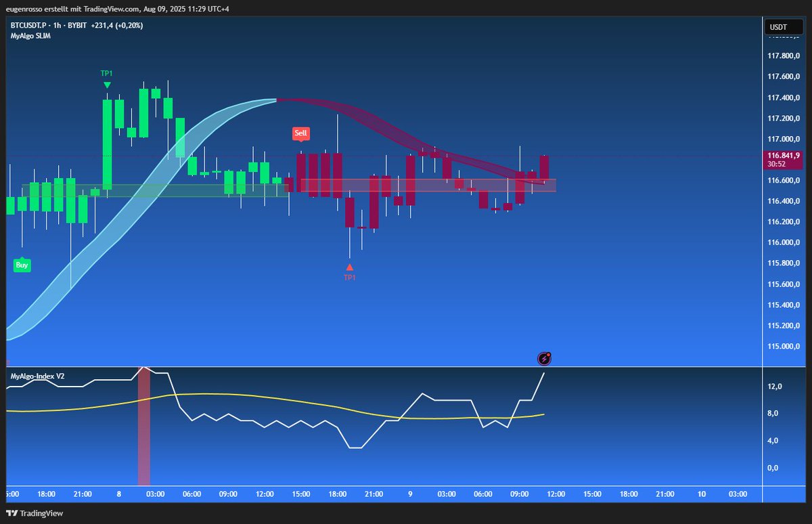The height and width of the screenshot is (524, 812).
Task: Open the TradingView logo link
Action: coord(34,513)
